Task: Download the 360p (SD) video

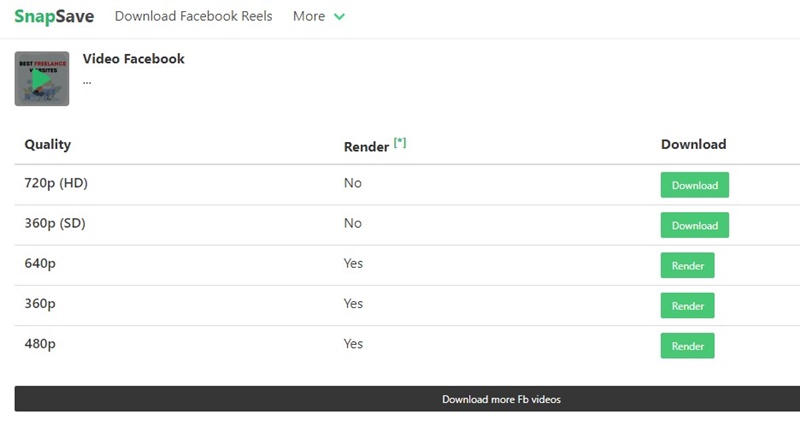Action: [694, 225]
